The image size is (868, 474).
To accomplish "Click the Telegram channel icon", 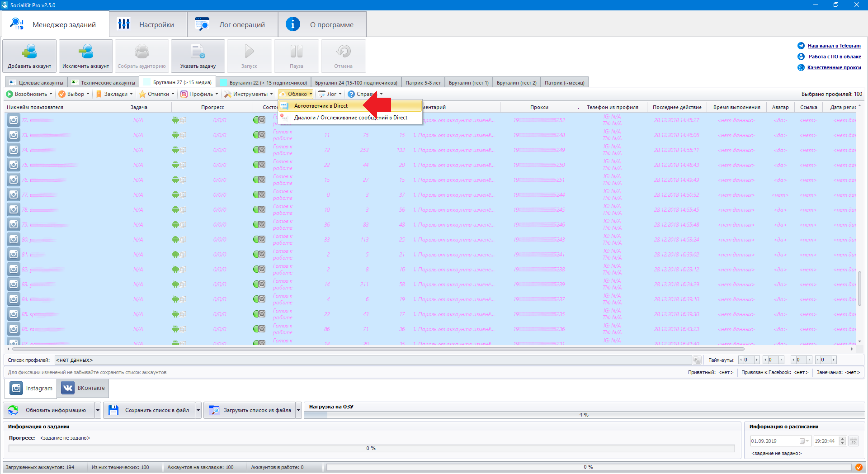I will click(801, 46).
